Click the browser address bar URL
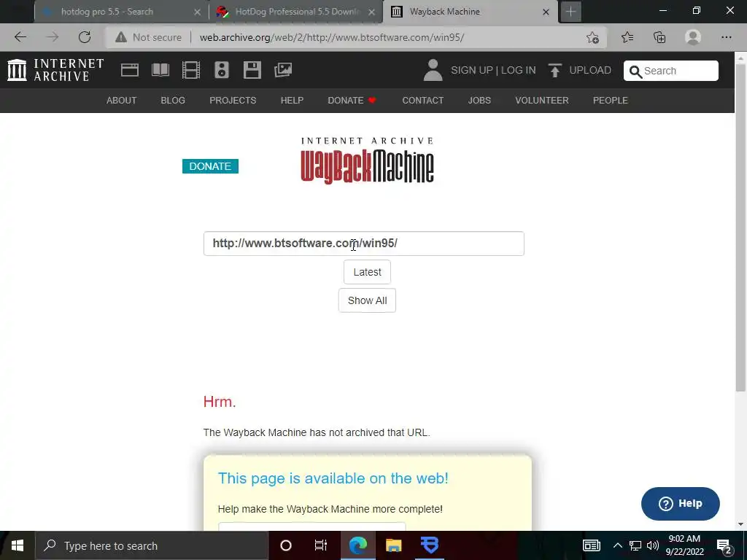This screenshot has height=560, width=747. pyautogui.click(x=332, y=37)
